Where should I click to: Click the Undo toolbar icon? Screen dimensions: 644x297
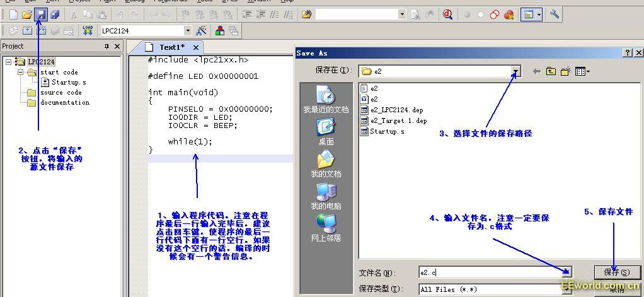pos(120,15)
